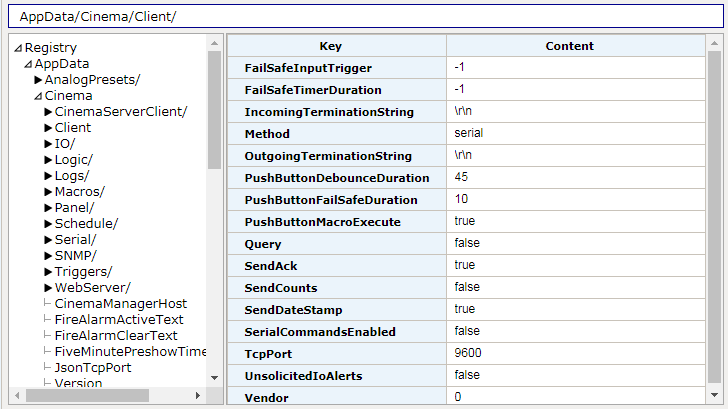728x409 pixels.
Task: Select the Schedule/ tree item
Action: [x=86, y=224]
